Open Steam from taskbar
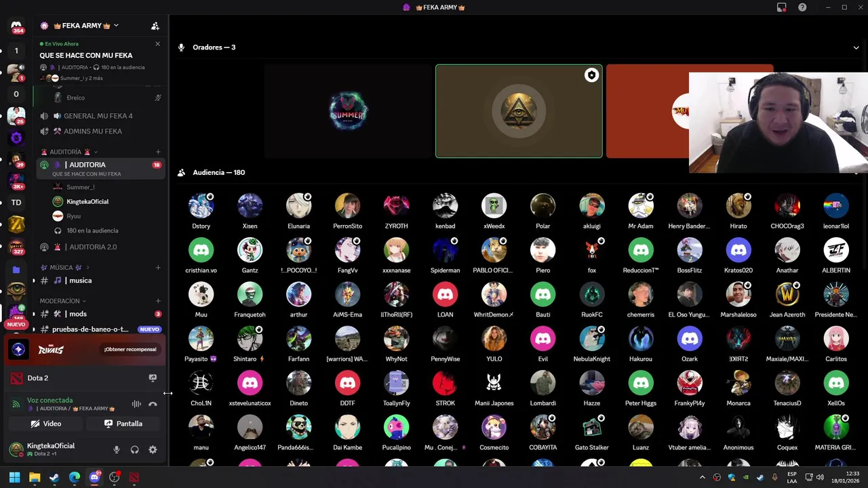Screen dimensions: 868x488 click(54, 477)
